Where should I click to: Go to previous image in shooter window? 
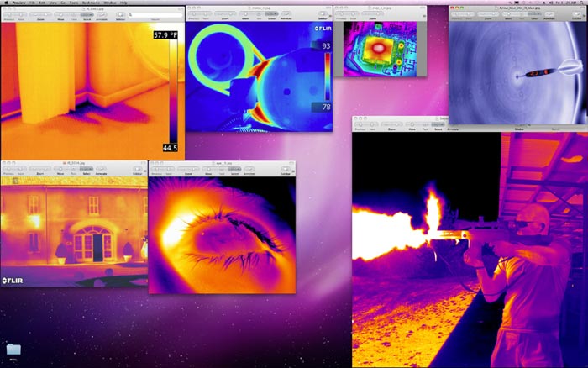(360, 124)
